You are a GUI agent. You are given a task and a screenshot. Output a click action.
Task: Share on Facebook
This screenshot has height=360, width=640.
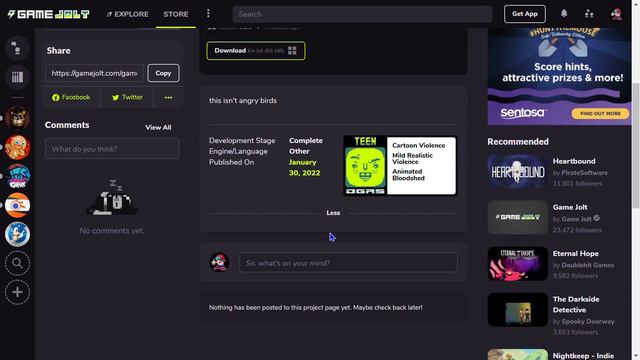click(x=71, y=98)
